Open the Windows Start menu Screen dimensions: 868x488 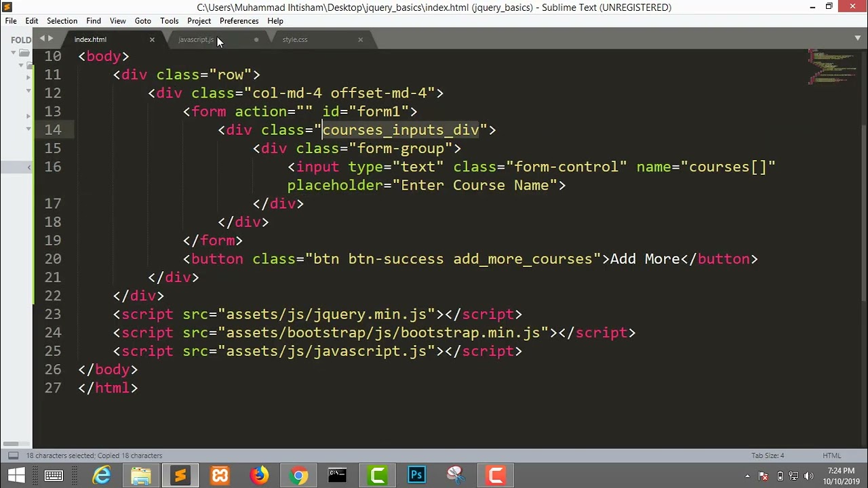16,476
